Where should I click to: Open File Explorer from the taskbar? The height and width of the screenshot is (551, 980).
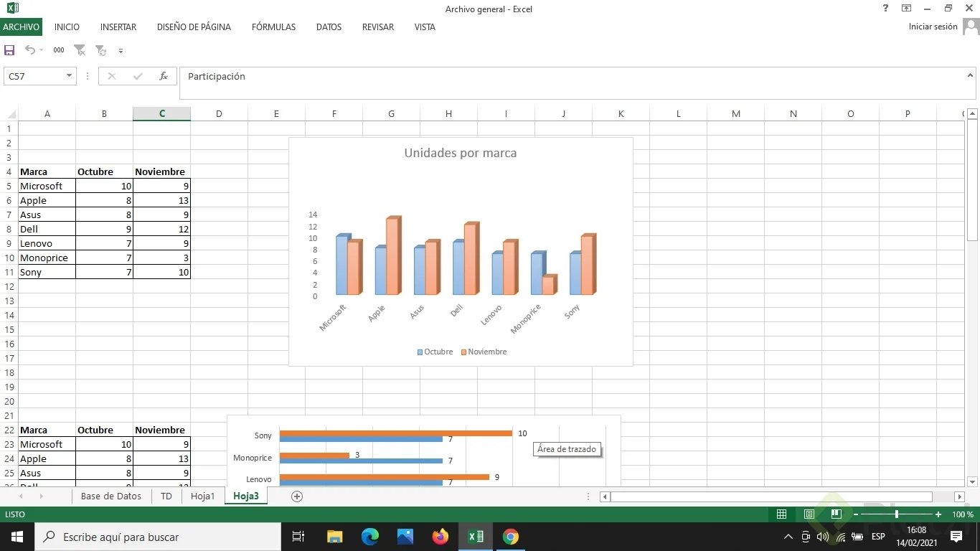(x=334, y=537)
